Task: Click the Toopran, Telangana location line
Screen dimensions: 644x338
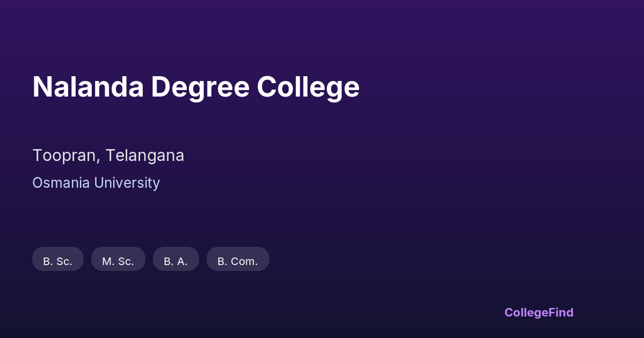Action: pyautogui.click(x=108, y=156)
